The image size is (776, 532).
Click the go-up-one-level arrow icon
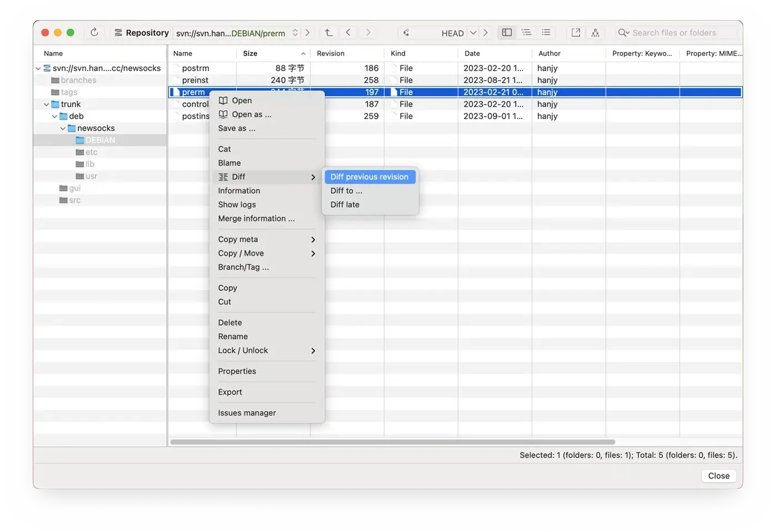click(x=328, y=32)
